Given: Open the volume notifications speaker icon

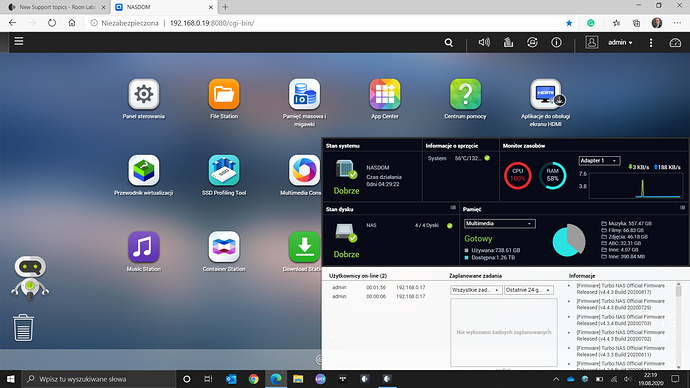Looking at the screenshot, I should pyautogui.click(x=484, y=42).
